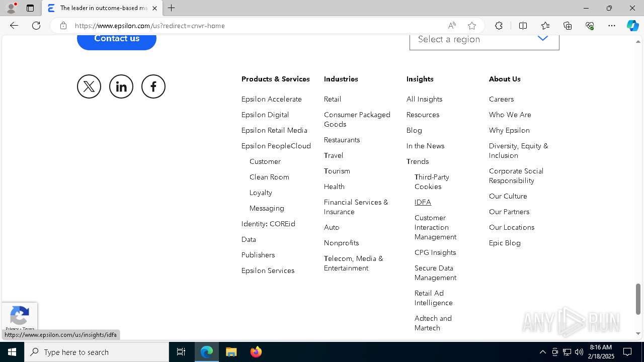Open the CPG Insights link

point(435,252)
